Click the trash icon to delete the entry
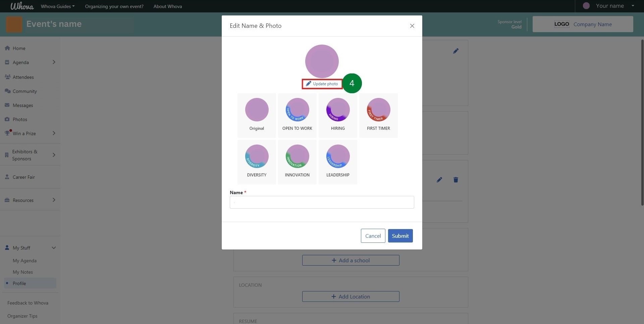 455,180
